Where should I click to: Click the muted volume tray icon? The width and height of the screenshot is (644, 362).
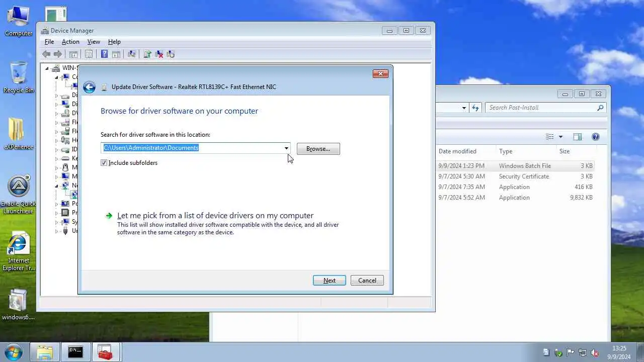tap(594, 352)
